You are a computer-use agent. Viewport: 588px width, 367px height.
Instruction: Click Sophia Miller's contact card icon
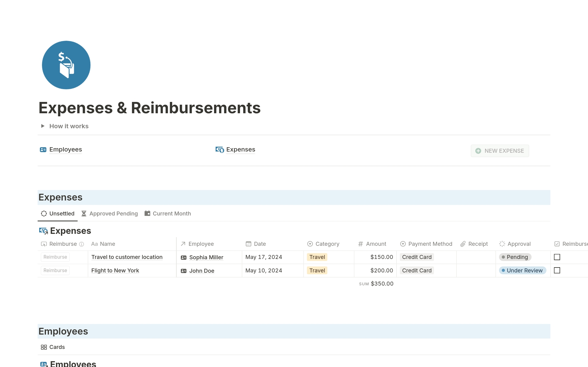click(184, 257)
